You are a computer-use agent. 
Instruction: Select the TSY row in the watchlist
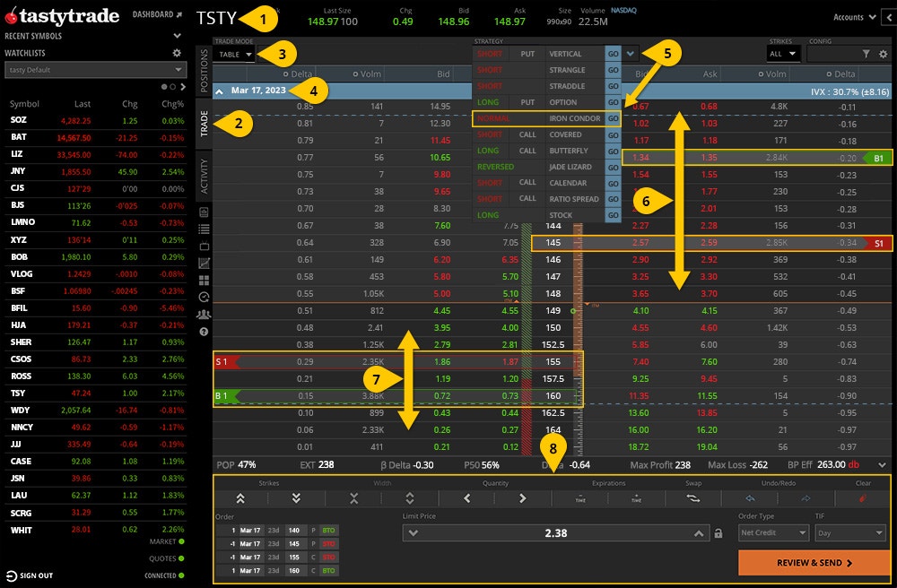pos(95,393)
